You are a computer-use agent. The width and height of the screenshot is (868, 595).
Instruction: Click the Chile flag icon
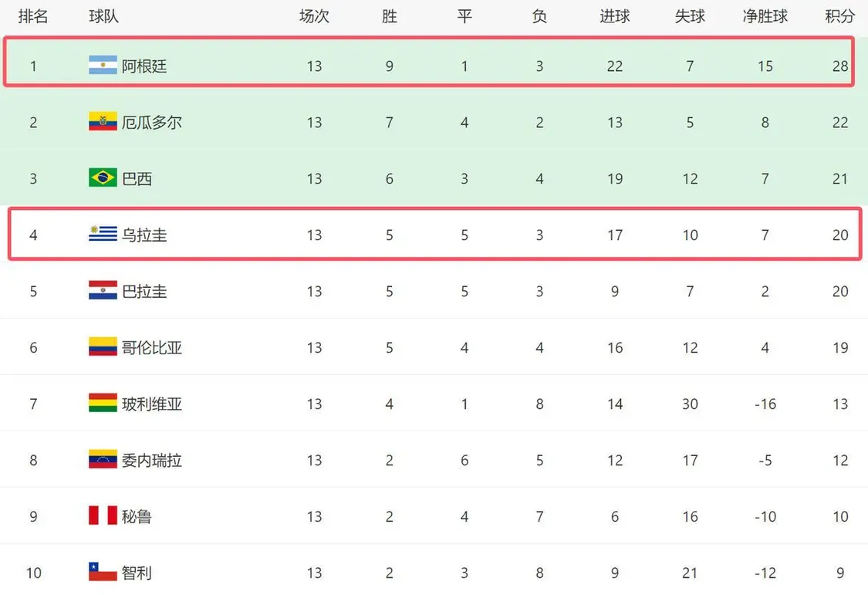click(103, 573)
